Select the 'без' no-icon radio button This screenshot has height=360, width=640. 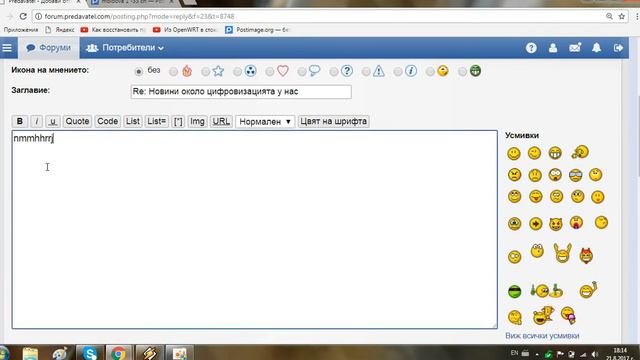click(139, 72)
